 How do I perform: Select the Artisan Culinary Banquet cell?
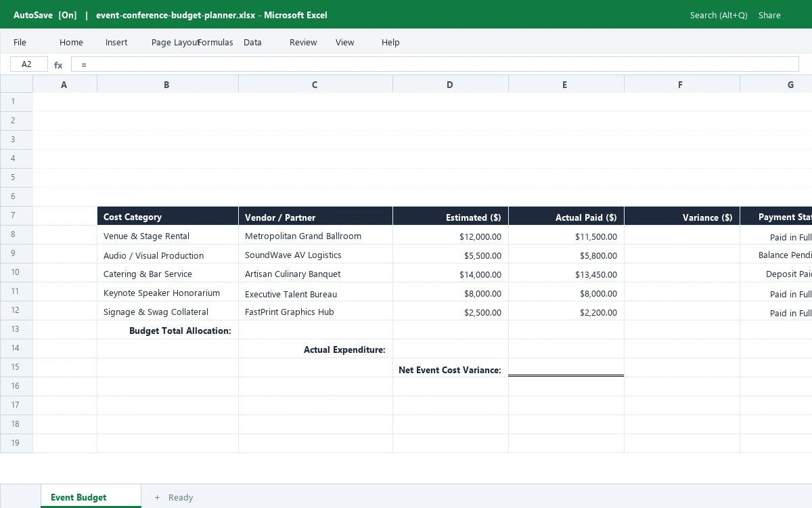pyautogui.click(x=315, y=273)
